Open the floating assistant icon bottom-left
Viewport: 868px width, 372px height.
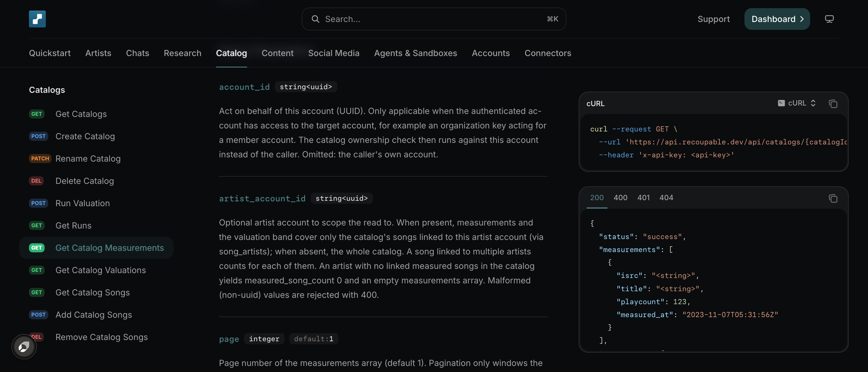[24, 346]
